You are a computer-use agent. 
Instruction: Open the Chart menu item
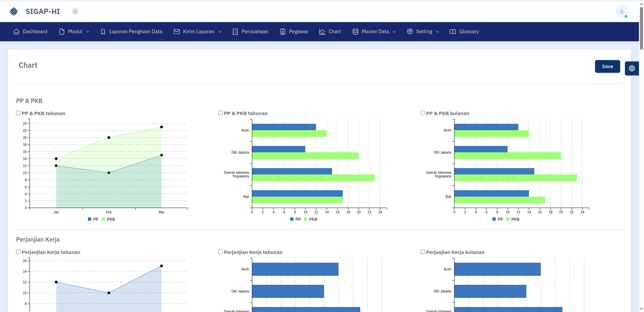tap(330, 32)
